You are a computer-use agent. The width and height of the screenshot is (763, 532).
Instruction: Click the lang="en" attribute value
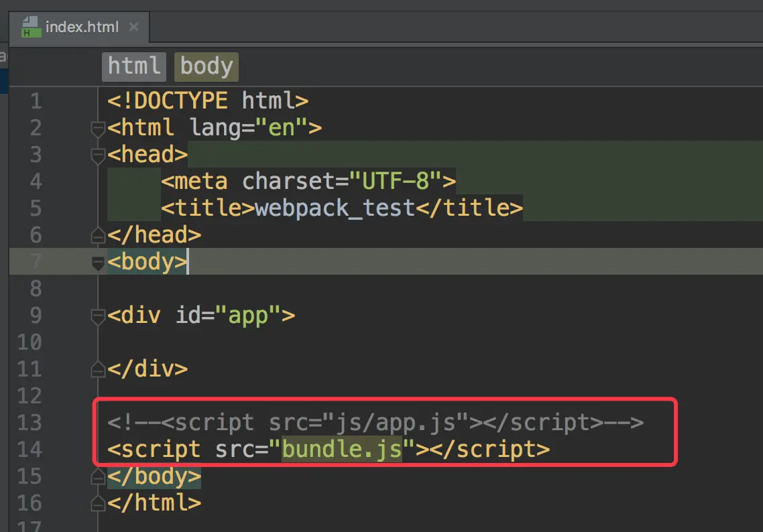click(282, 128)
